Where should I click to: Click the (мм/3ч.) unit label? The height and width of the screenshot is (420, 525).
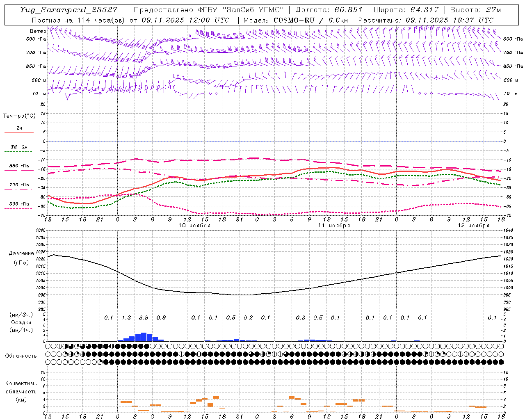tap(21, 315)
